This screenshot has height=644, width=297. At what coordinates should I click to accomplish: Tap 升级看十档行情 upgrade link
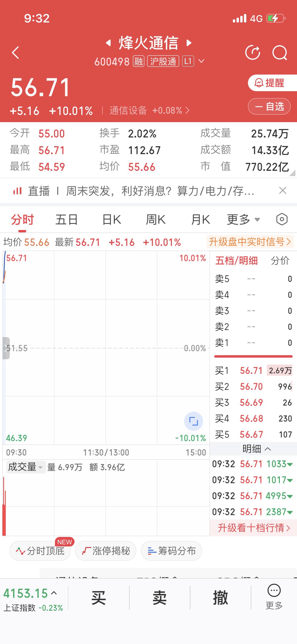tap(253, 528)
